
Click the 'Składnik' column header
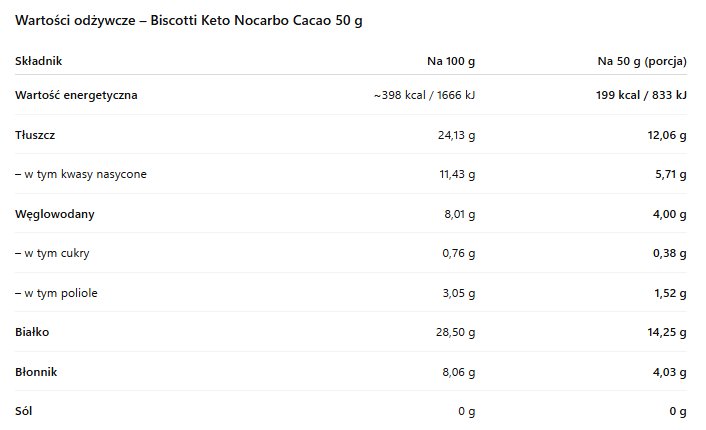tap(38, 61)
